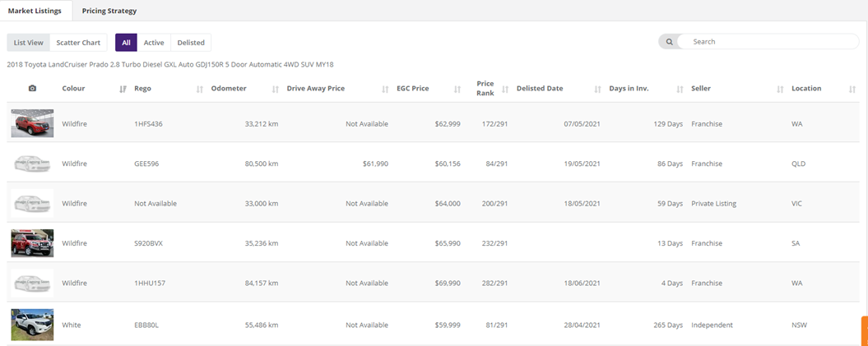Click the QLD location cell
This screenshot has height=346, width=868.
(799, 164)
